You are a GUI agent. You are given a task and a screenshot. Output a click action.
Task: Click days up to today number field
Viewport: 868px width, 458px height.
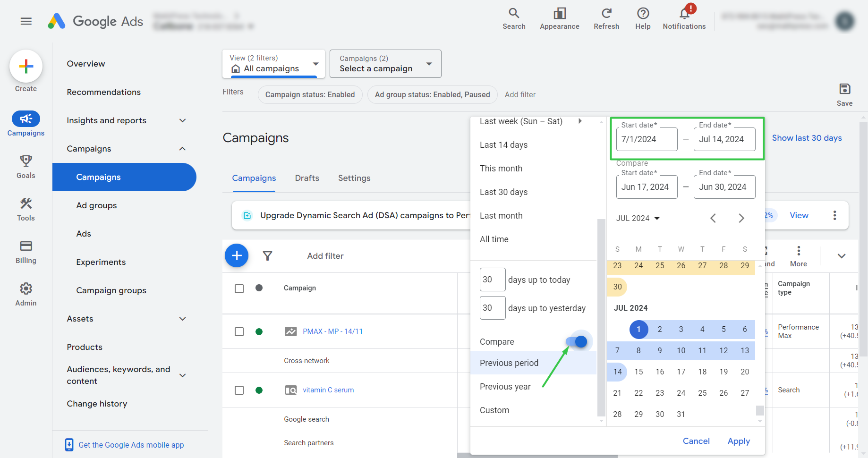(x=493, y=280)
